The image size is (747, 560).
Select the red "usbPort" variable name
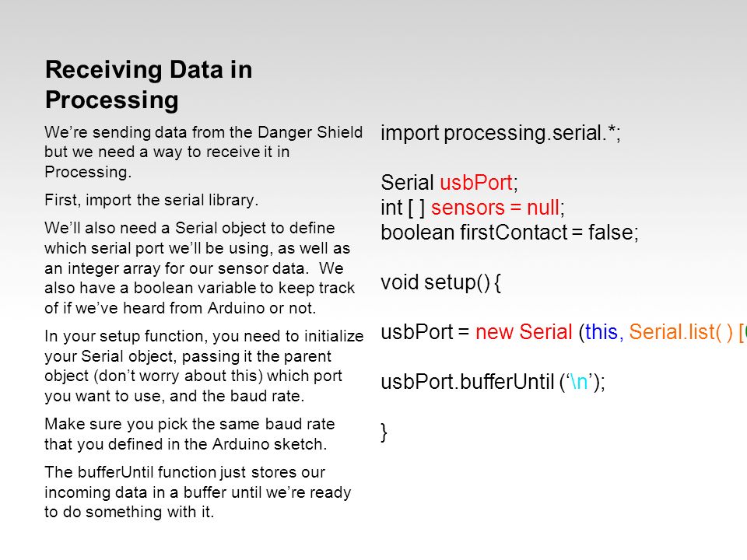click(x=476, y=182)
